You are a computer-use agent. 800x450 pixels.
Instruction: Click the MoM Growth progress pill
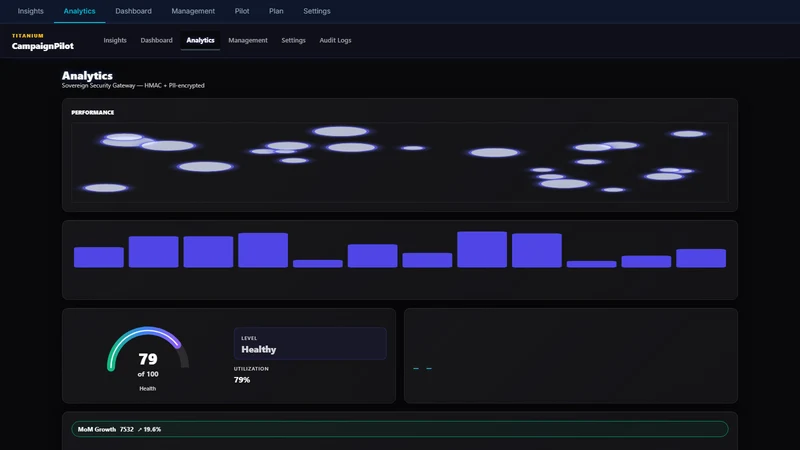click(399, 429)
